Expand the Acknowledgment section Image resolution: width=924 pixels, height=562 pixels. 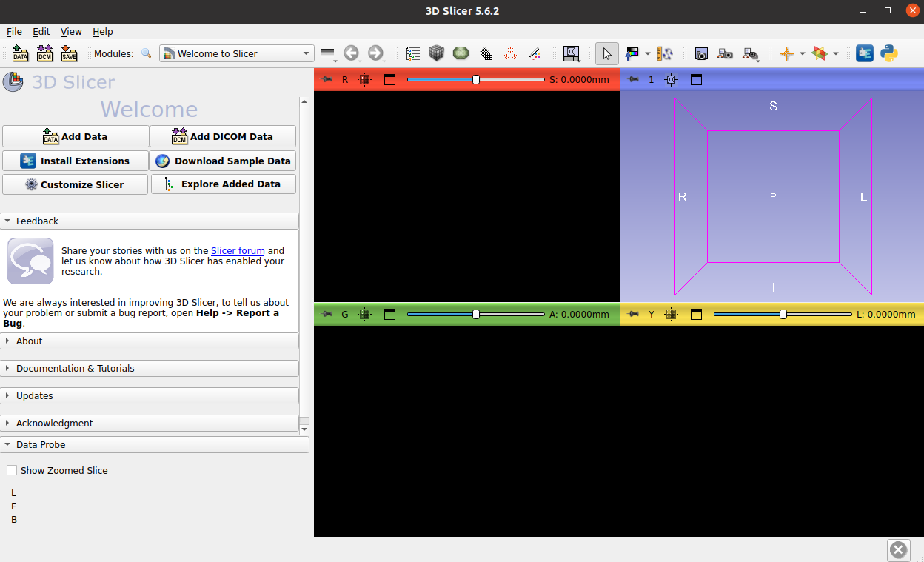point(150,423)
